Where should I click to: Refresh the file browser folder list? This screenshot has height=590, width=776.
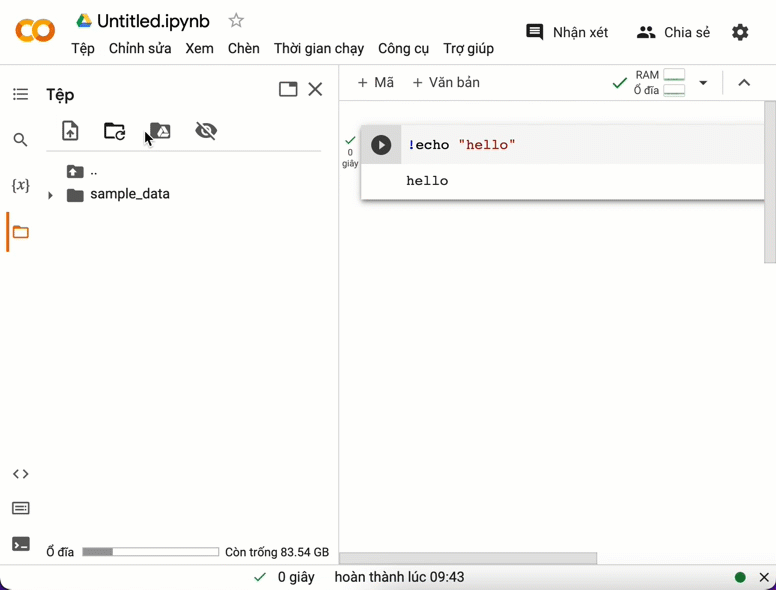coord(115,131)
